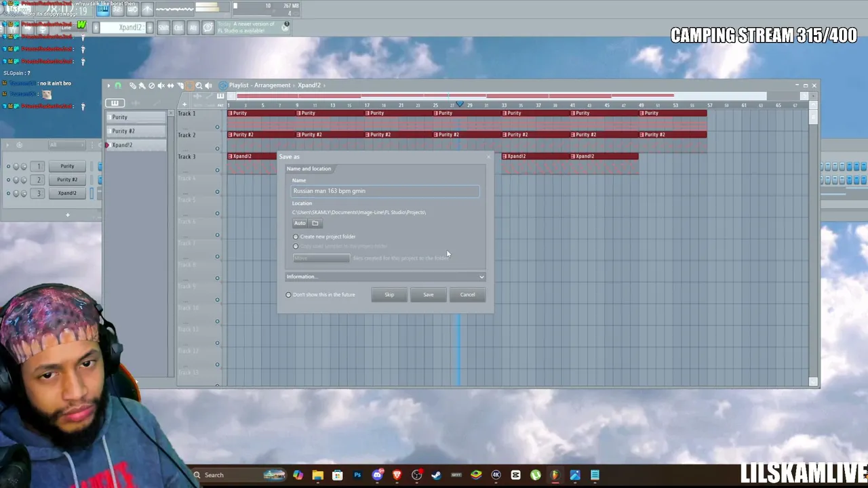868x488 pixels.
Task: Click the Ctrl modifier button in toolbar
Action: click(x=178, y=28)
